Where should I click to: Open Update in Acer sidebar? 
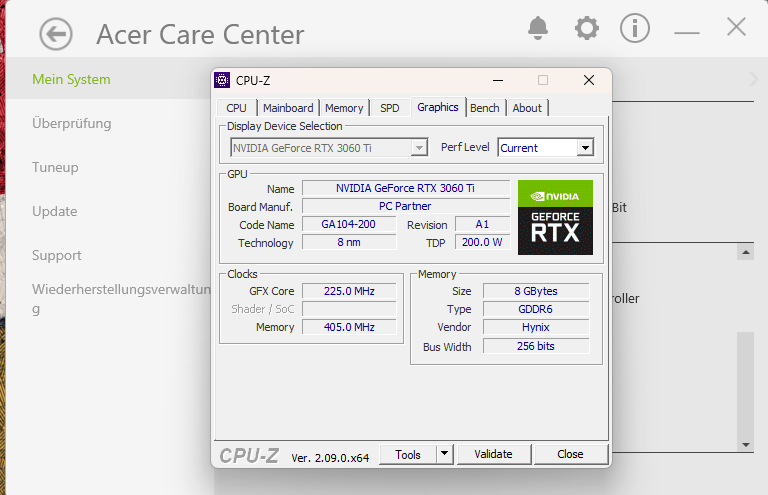pos(55,212)
